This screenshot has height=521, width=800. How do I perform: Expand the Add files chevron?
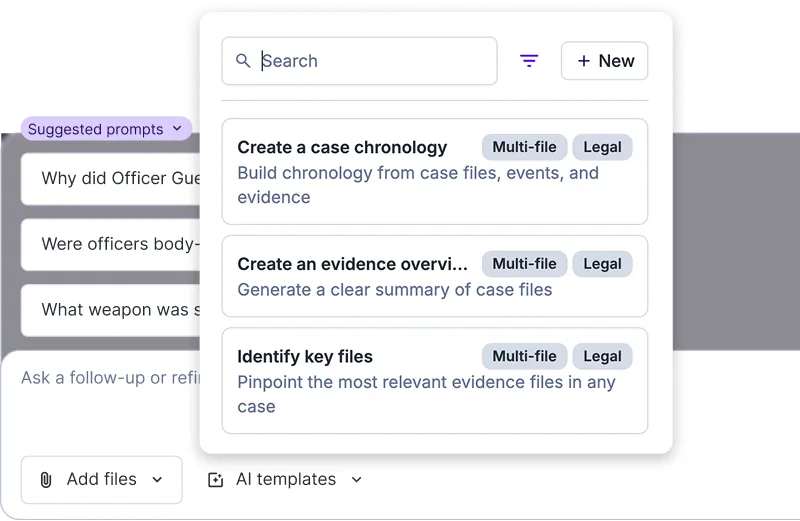coord(157,480)
